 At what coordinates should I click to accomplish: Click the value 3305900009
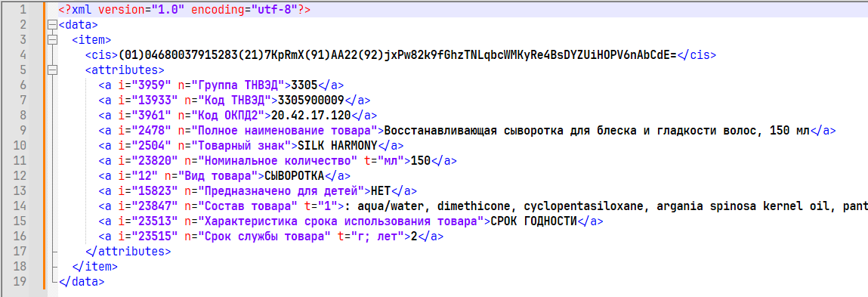tap(312, 101)
